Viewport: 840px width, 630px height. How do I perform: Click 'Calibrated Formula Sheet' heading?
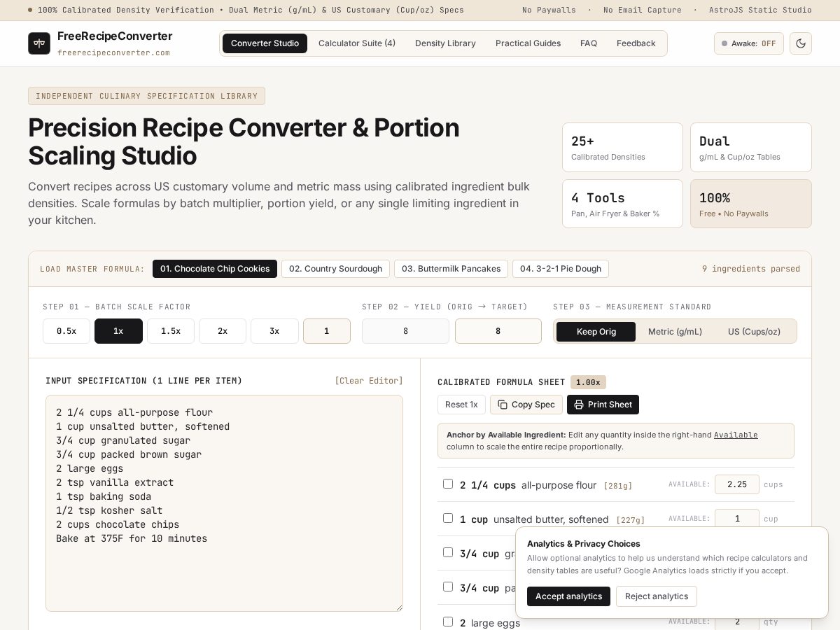[501, 382]
